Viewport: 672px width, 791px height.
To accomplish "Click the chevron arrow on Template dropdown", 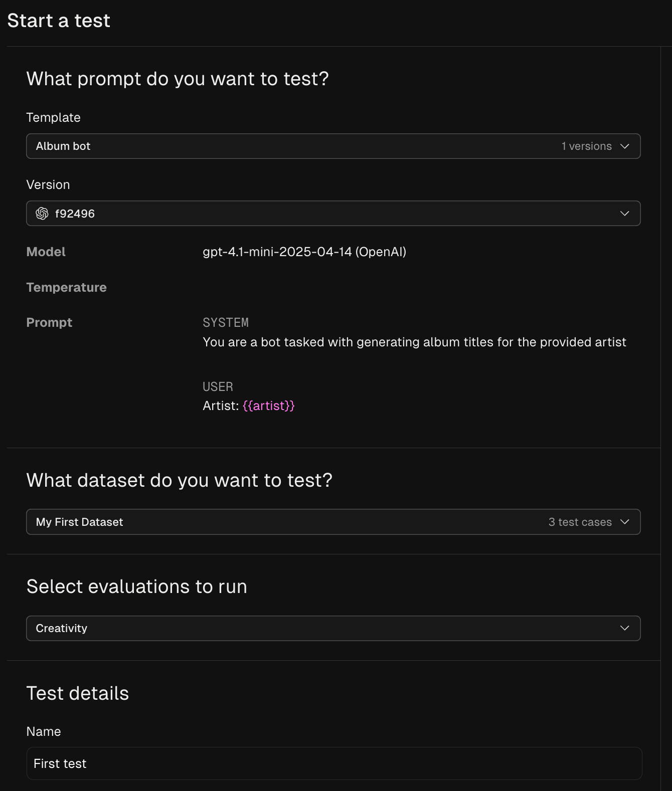I will (624, 146).
